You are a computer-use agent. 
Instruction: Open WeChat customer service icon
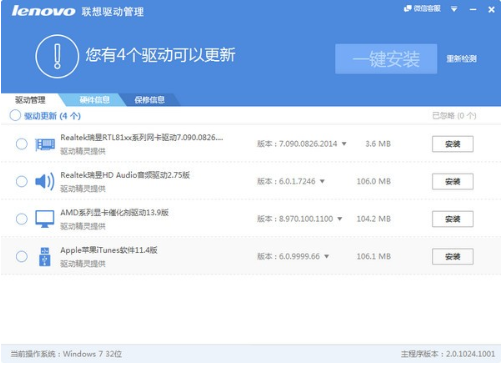point(407,9)
